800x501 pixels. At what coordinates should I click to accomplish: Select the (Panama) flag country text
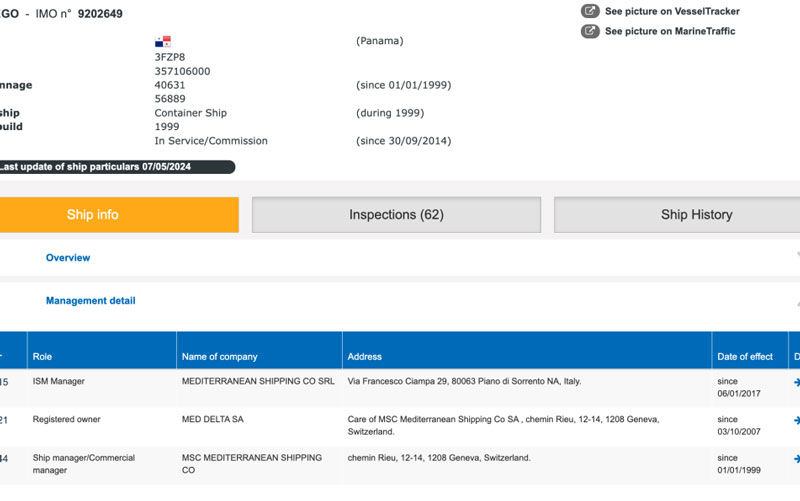[380, 41]
